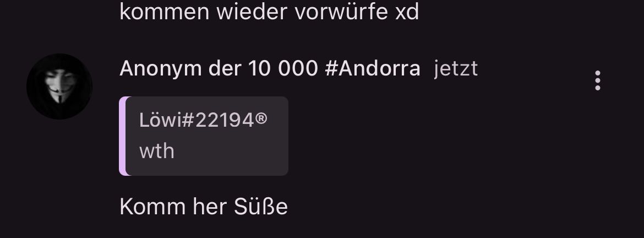Click the "jetzt" timestamp
Image resolution: width=644 pixels, height=238 pixels.
click(456, 69)
